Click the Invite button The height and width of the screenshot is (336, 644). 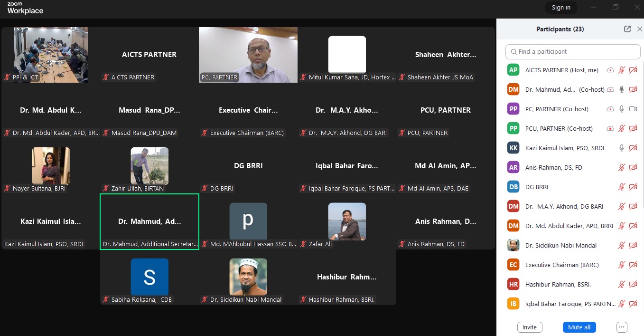click(530, 327)
